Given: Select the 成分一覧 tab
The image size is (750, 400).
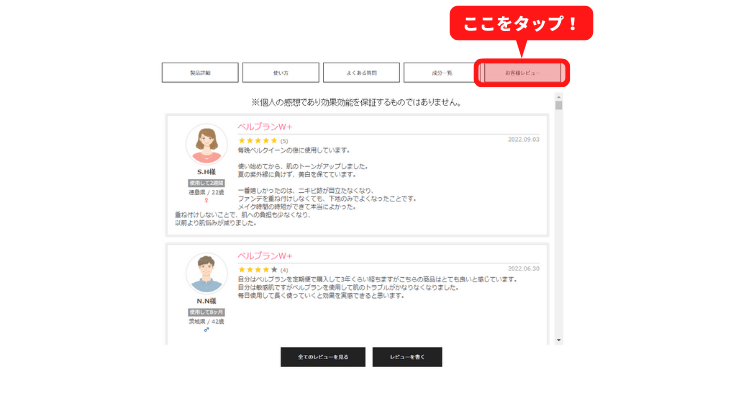Looking at the screenshot, I should [442, 72].
